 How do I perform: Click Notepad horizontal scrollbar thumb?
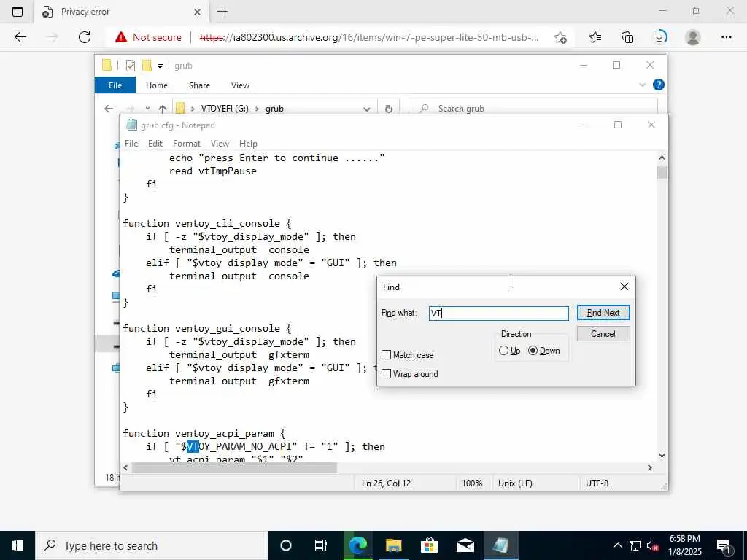pyautogui.click(x=234, y=467)
